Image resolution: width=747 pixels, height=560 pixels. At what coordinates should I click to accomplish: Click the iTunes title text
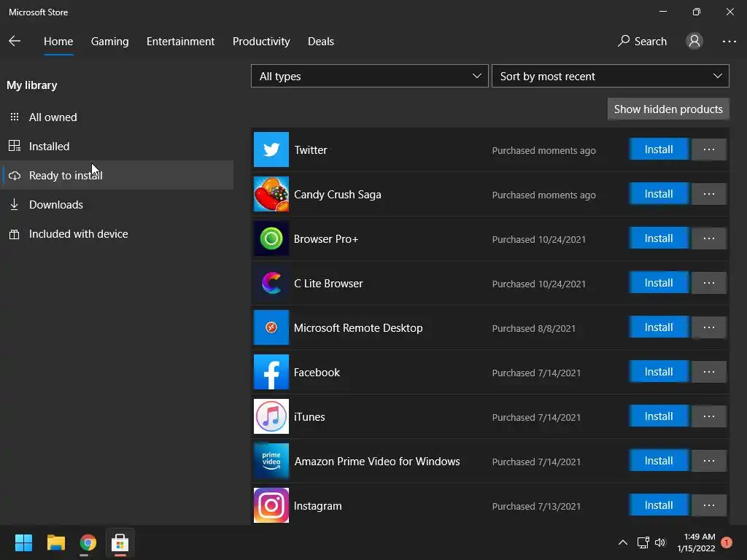309,416
